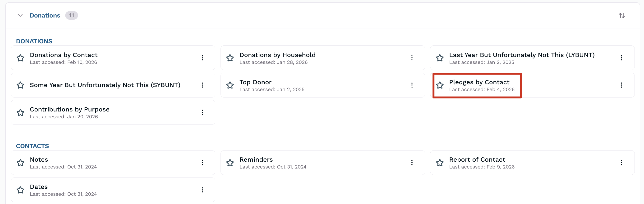Open the Donations by Household report
This screenshot has width=644, height=204.
(x=277, y=55)
